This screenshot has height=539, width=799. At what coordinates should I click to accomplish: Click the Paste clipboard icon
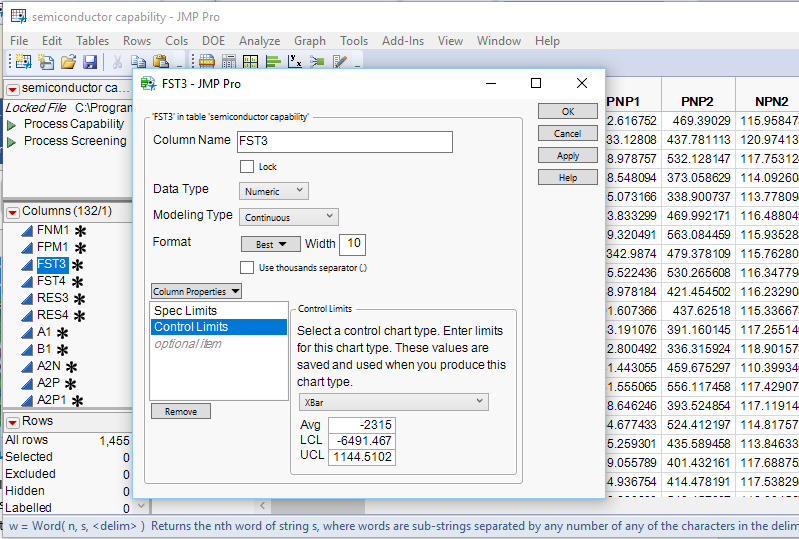[x=161, y=62]
